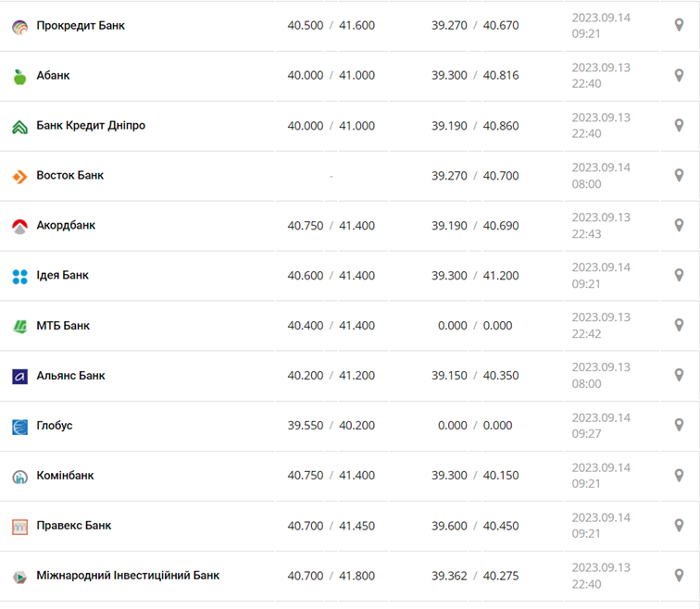Click the Альянс Банк logo icon
Image resolution: width=700 pixels, height=609 pixels.
tap(19, 376)
